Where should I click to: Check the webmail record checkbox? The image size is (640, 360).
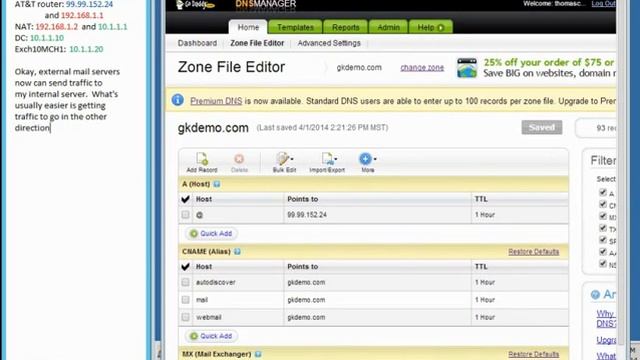click(185, 317)
